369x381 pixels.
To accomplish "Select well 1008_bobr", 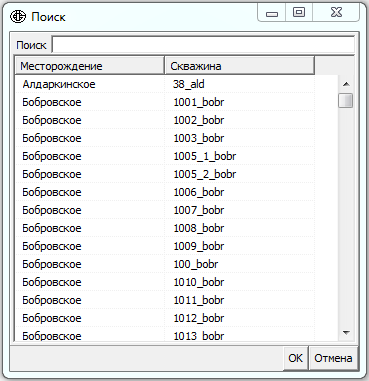I will click(x=199, y=228).
